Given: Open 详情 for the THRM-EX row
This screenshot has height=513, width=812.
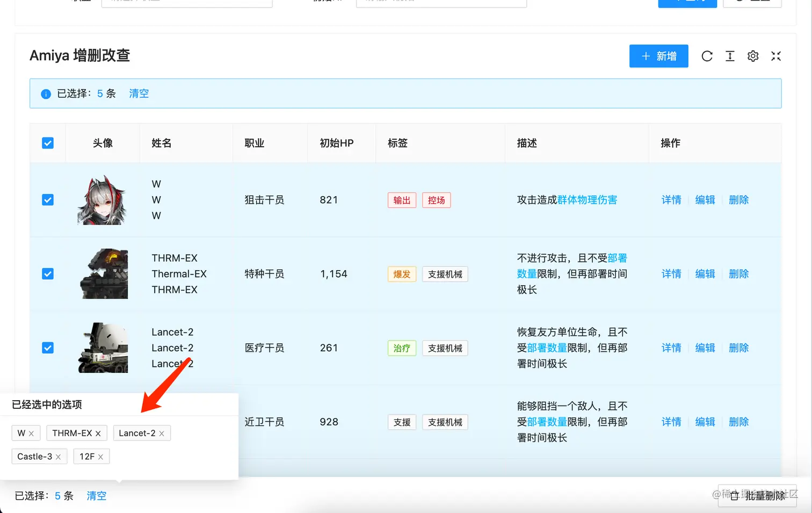Looking at the screenshot, I should pos(671,274).
